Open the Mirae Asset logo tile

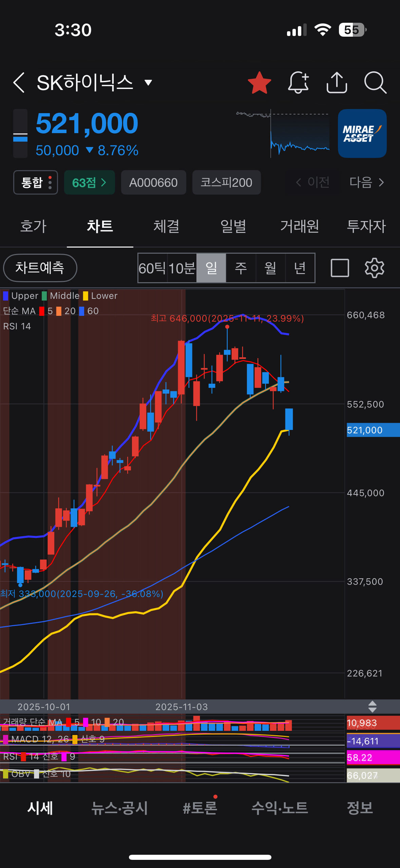(362, 133)
